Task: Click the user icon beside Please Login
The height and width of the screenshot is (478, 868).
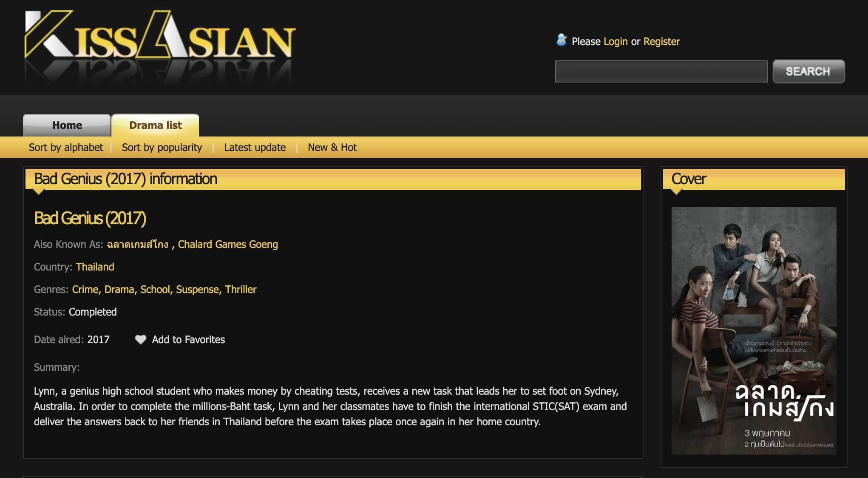Action: point(562,40)
